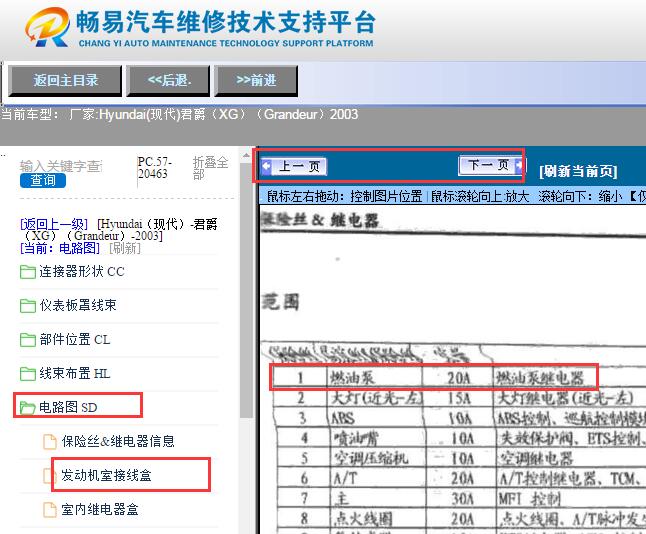
Task: Open the 发动机室接线盒 document
Action: click(106, 475)
